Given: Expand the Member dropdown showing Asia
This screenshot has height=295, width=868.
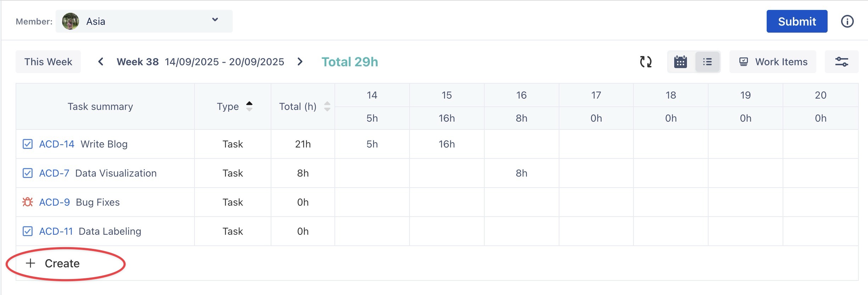Looking at the screenshot, I should [x=215, y=20].
